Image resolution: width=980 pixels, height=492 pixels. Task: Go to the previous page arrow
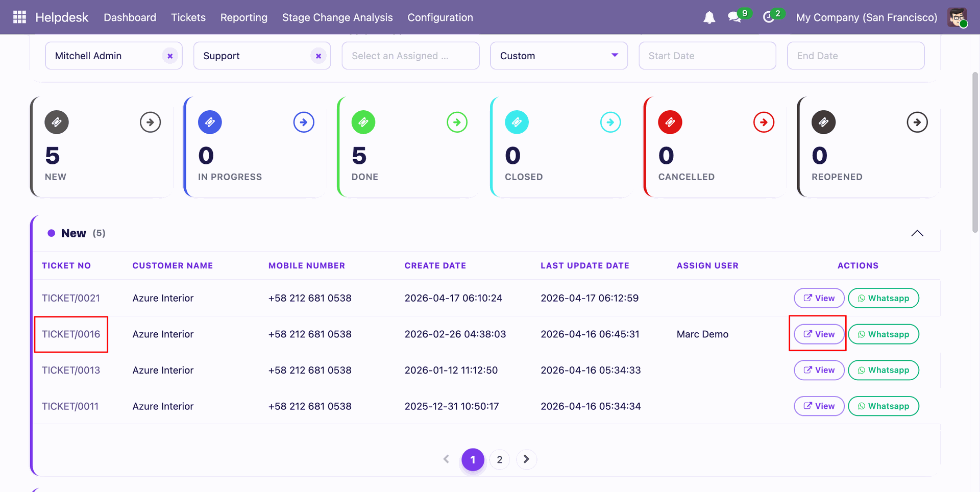point(446,459)
